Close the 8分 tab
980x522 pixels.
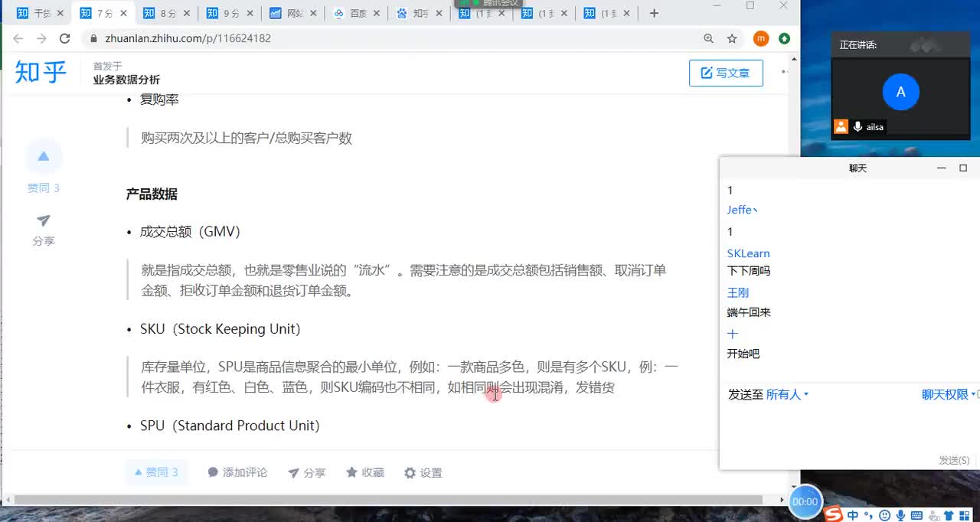point(186,13)
